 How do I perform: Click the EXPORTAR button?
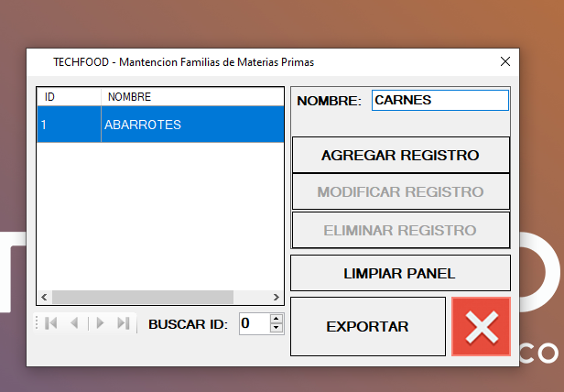pos(367,327)
